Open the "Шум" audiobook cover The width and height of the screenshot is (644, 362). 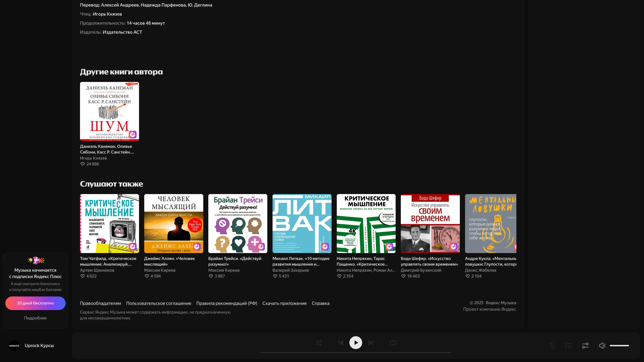(109, 111)
